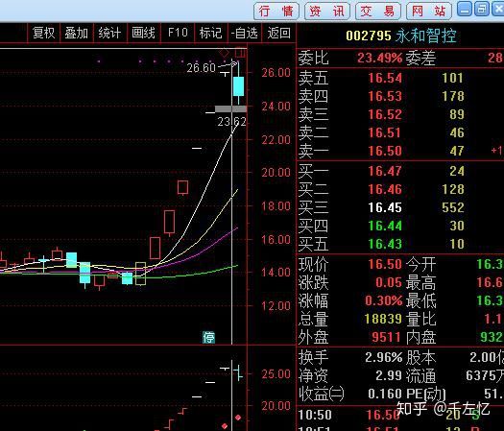504x431 pixels.
Task: Click the 外盘 value 9511
Action: (x=387, y=337)
